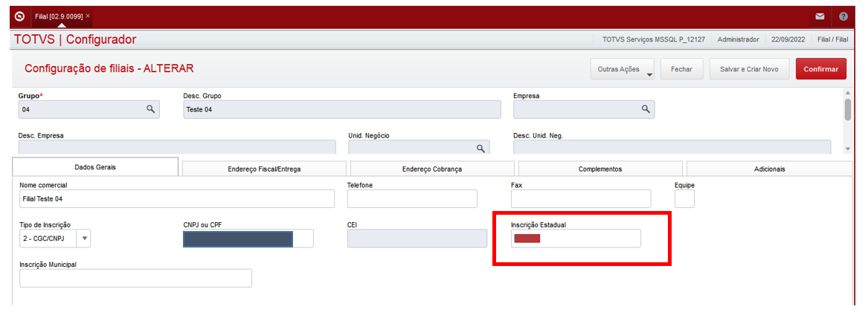The height and width of the screenshot is (318, 868).
Task: Click the date 22/09/2022 in header
Action: 788,40
